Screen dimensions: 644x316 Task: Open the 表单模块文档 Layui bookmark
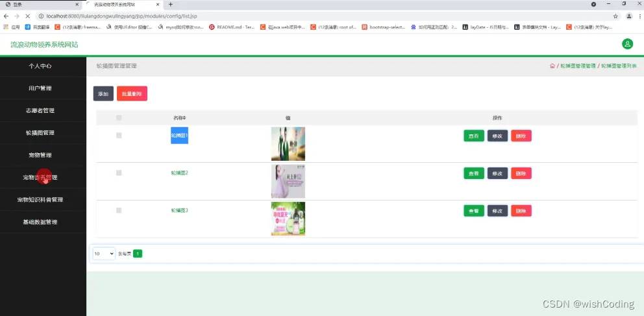coord(538,27)
